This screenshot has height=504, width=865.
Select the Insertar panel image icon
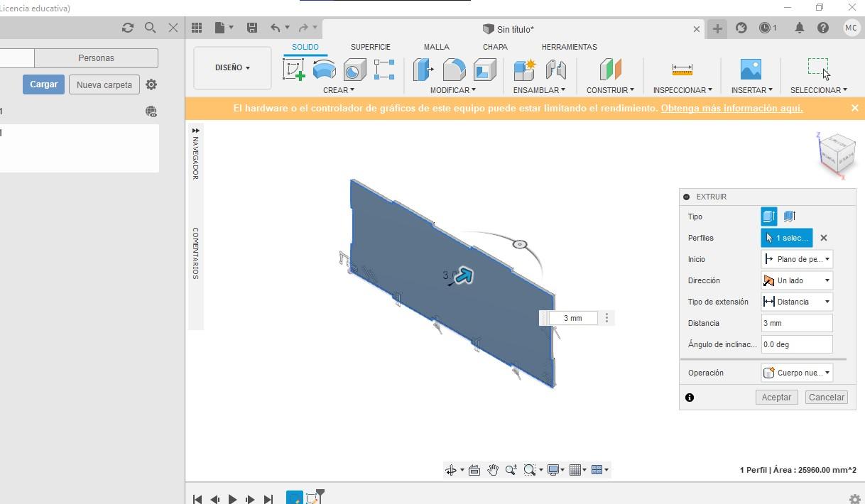click(x=750, y=70)
